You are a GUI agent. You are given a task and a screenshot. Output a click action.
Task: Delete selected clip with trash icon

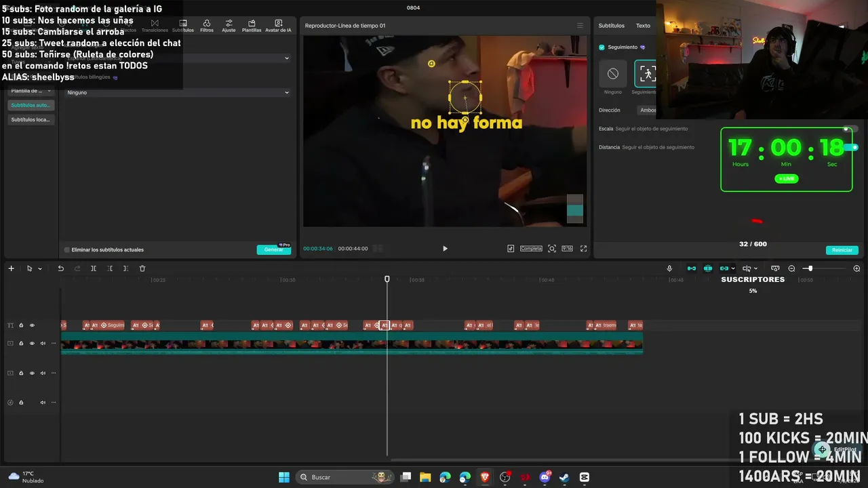click(x=142, y=268)
